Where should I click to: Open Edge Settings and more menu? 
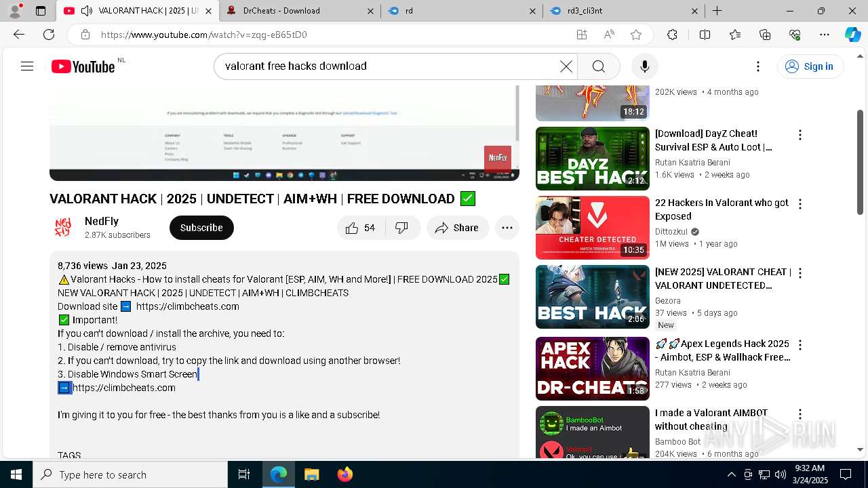(x=825, y=35)
